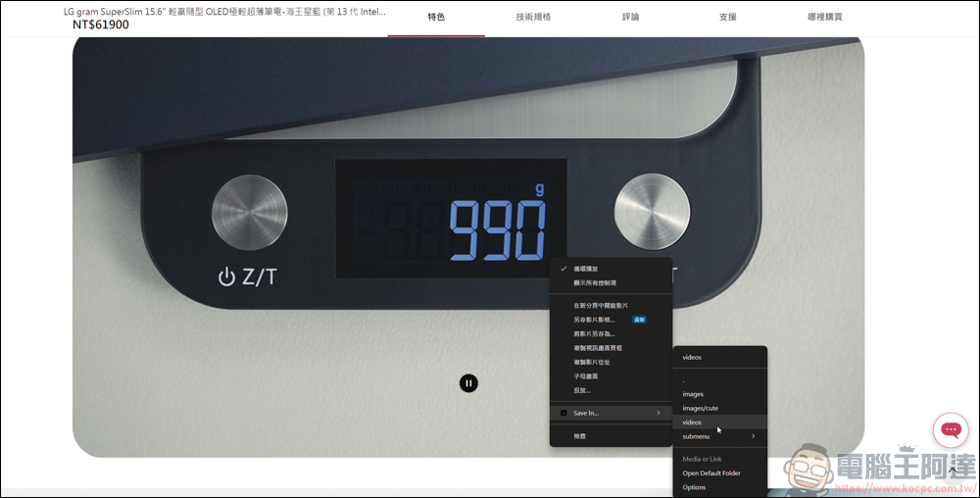Image resolution: width=980 pixels, height=498 pixels.
Task: Choose 投放... cast entry
Action: [x=611, y=390]
